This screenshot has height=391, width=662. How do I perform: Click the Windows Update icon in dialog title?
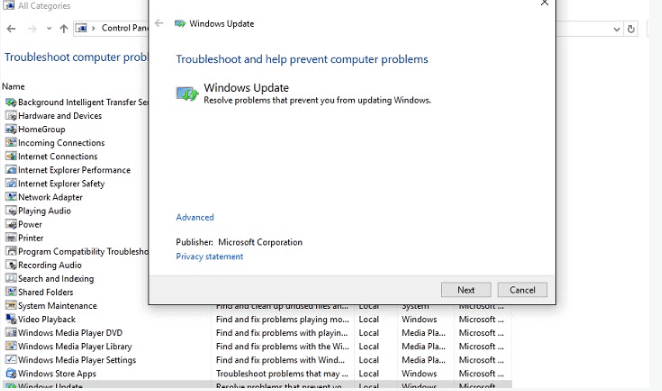(180, 24)
